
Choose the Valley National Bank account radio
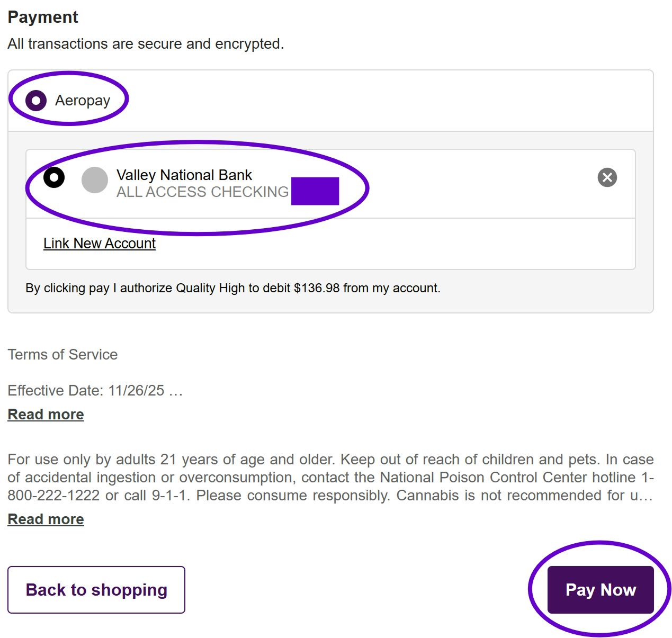point(54,177)
